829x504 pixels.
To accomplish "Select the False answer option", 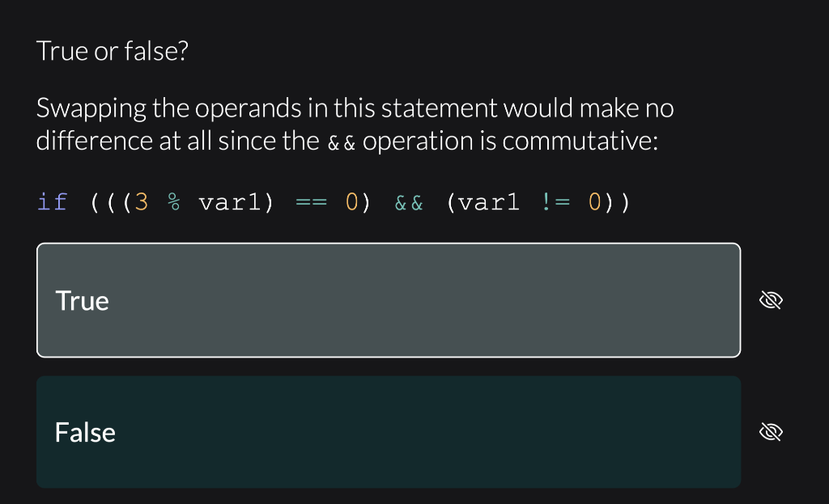I will coord(389,431).
